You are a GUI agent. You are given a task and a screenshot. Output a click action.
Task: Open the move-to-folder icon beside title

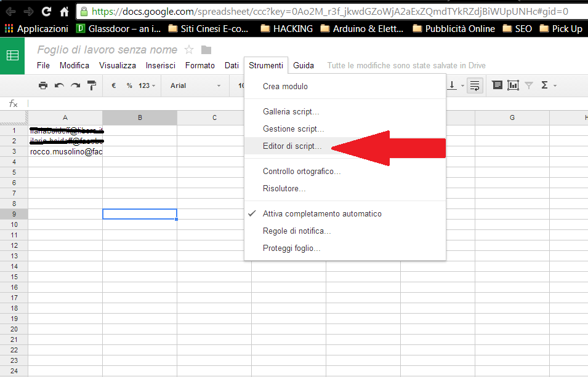tap(206, 50)
